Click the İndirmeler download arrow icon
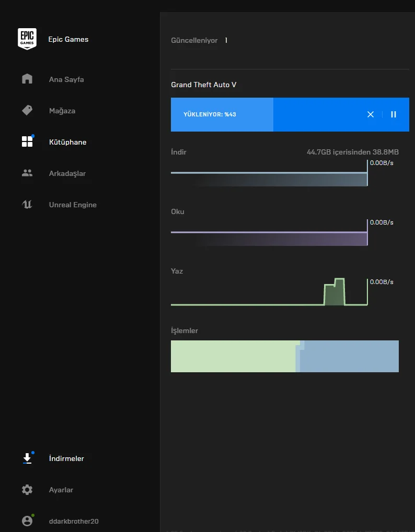Screen dimensions: 415x532 pos(27,458)
